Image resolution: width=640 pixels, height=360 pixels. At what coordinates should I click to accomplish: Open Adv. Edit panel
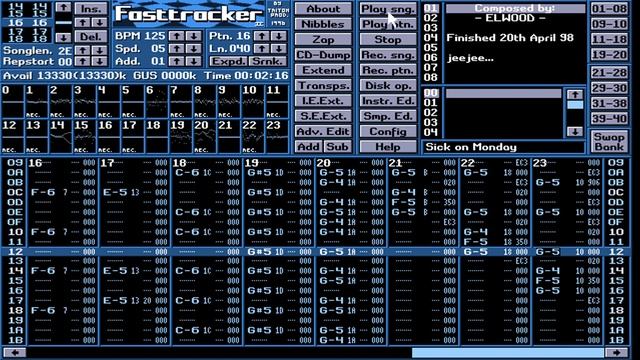323,131
